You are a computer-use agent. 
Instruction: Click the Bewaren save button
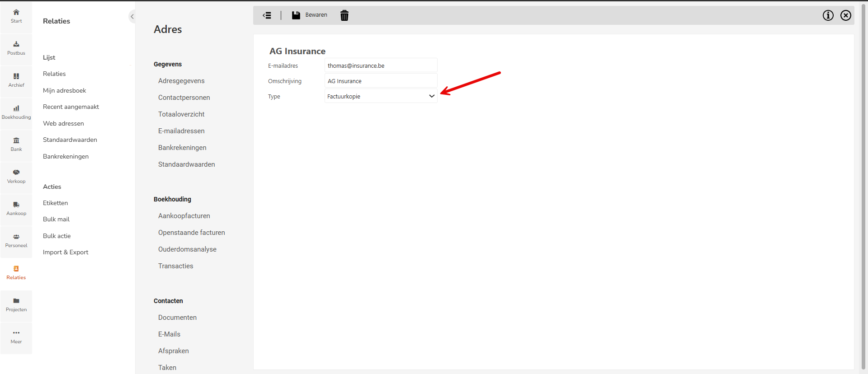pyautogui.click(x=310, y=15)
